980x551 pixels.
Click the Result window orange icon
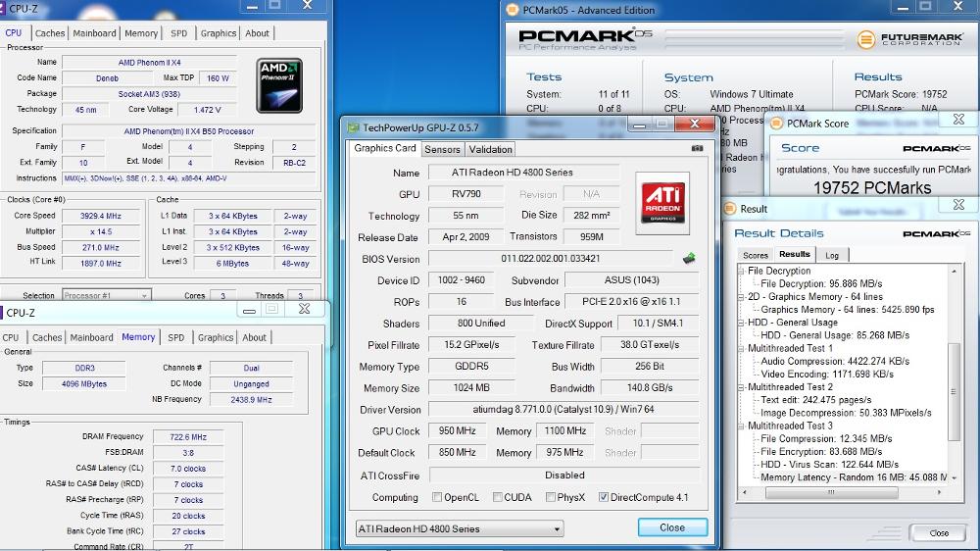tap(729, 208)
